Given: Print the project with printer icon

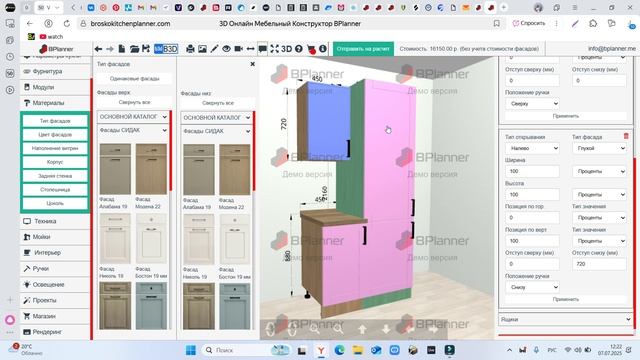Looking at the screenshot, I should (x=190, y=49).
